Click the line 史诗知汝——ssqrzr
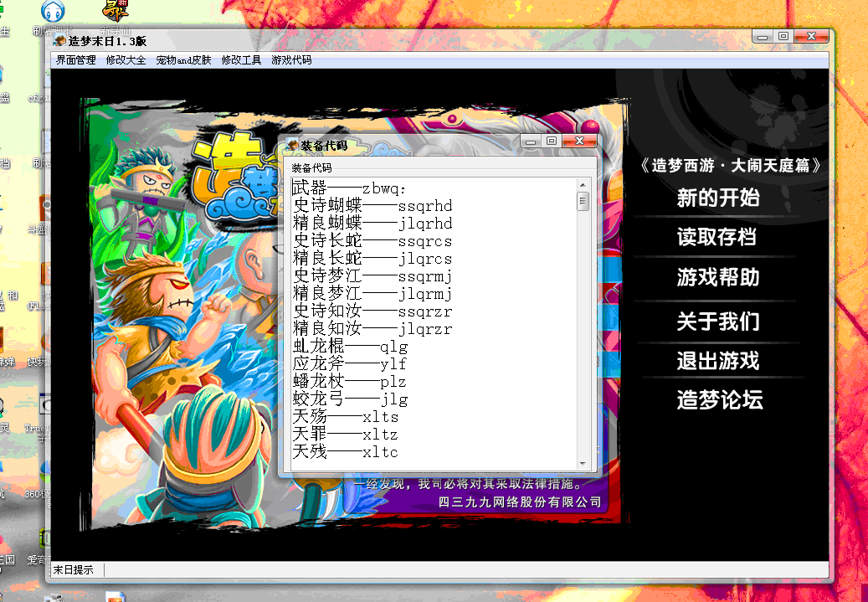Screen dimensions: 868x602 tap(372, 311)
